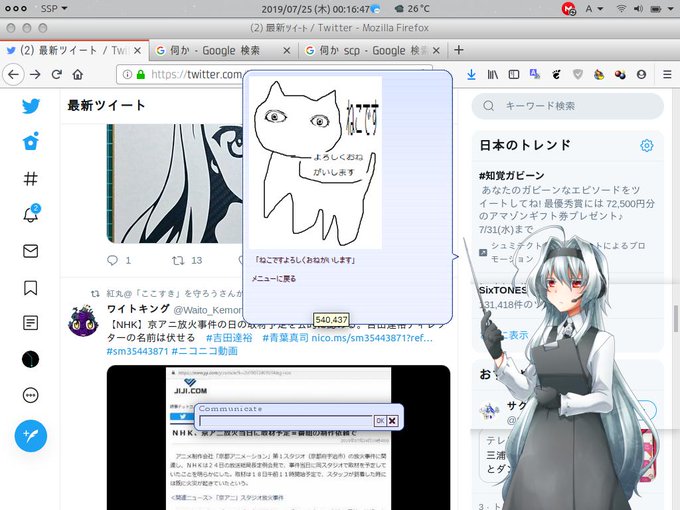680x510 pixels.
Task: Close the Communicate box with X
Action: pyautogui.click(x=392, y=421)
